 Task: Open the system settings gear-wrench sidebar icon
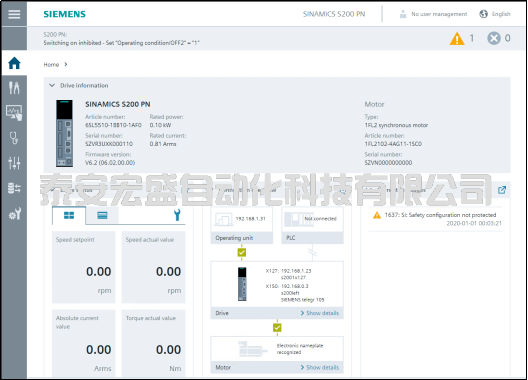tap(15, 214)
